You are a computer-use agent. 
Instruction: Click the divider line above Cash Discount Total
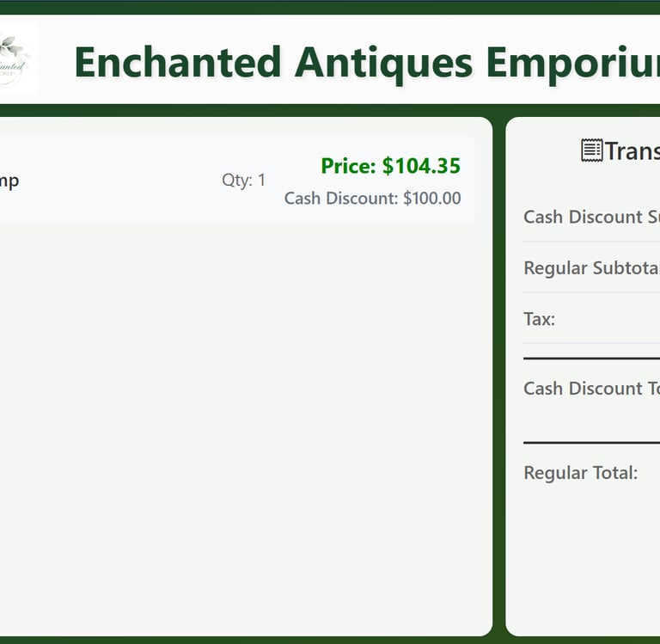tap(591, 358)
